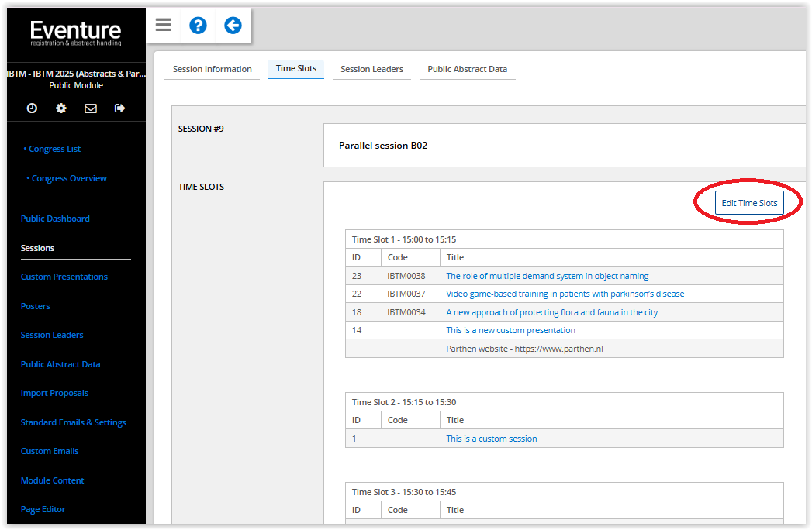Screen dimensions: 812x530
Task: Click the logout exit icon
Action: point(119,108)
